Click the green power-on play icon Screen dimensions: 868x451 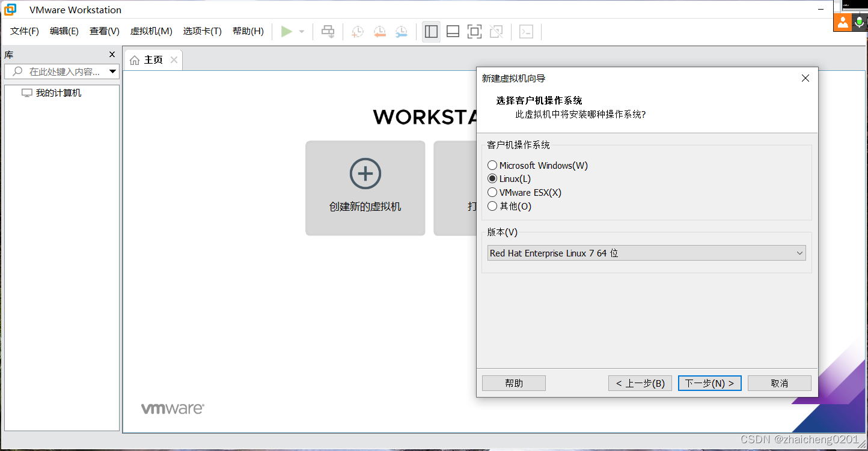pyautogui.click(x=287, y=31)
